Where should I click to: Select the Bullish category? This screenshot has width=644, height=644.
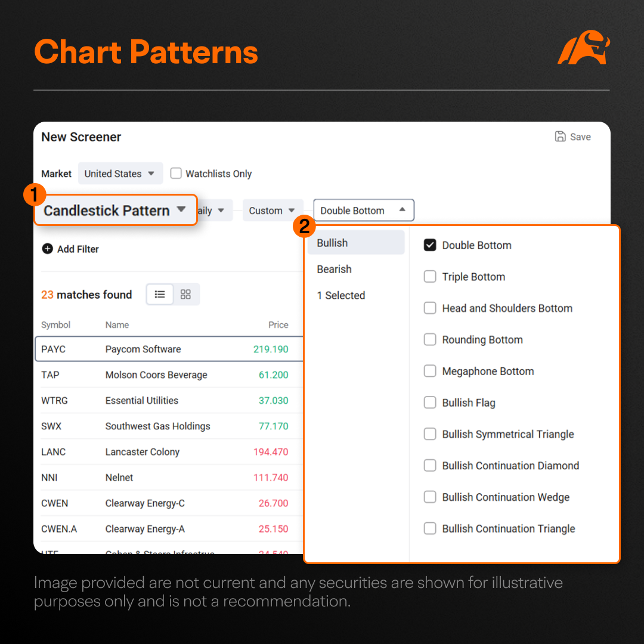pyautogui.click(x=356, y=243)
